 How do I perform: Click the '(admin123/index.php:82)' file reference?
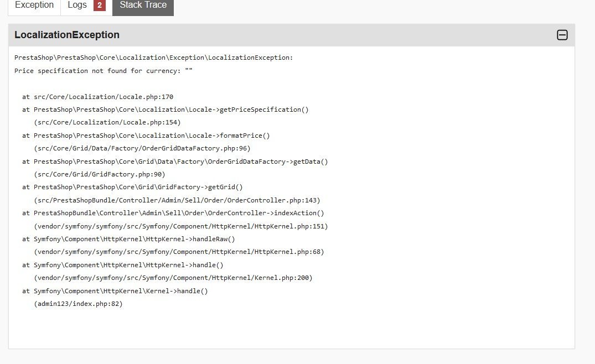(78, 304)
